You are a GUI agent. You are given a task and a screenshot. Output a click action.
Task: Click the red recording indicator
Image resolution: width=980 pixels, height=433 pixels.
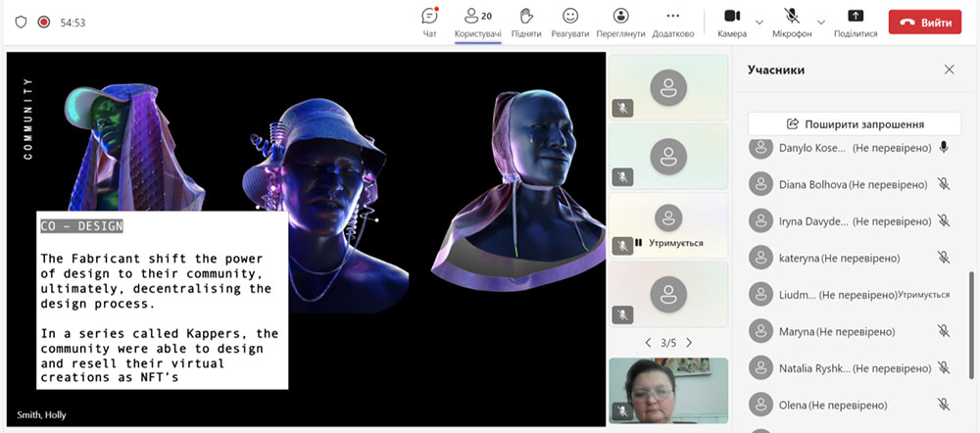(43, 23)
